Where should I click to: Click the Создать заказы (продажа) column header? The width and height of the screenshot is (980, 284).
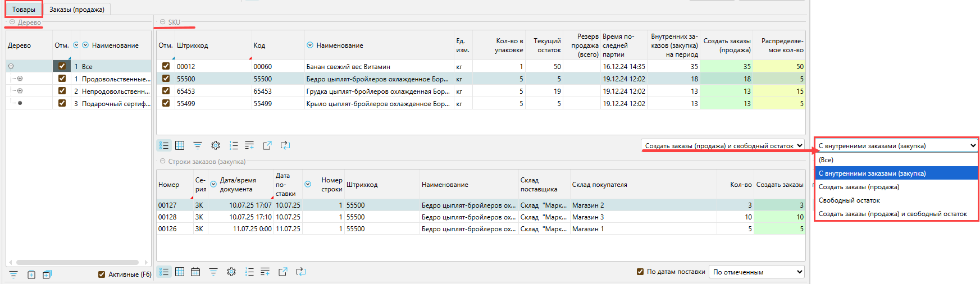click(x=727, y=45)
